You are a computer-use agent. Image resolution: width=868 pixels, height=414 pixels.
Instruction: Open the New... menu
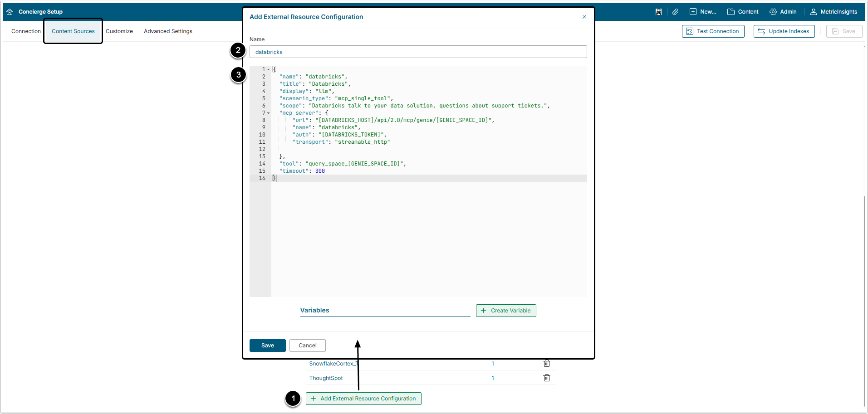click(703, 12)
